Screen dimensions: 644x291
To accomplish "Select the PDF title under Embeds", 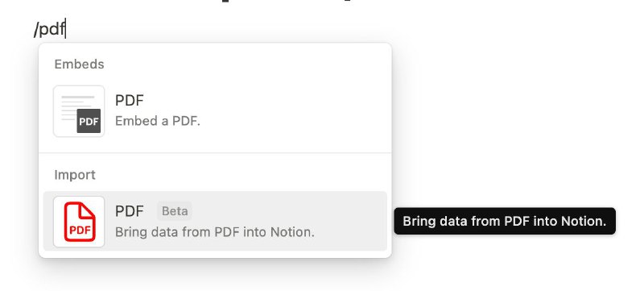I will 130,100.
